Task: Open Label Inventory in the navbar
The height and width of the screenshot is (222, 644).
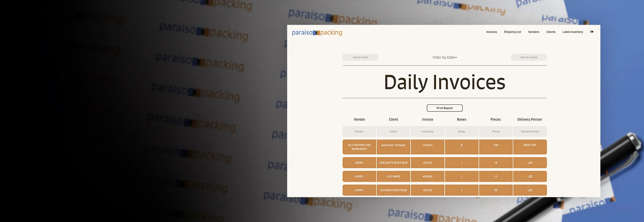Action: click(x=573, y=32)
